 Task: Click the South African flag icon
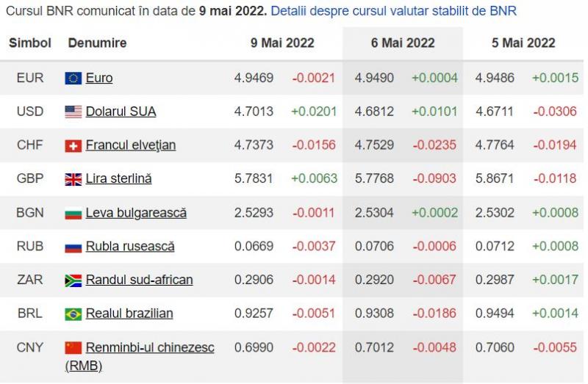coord(73,280)
